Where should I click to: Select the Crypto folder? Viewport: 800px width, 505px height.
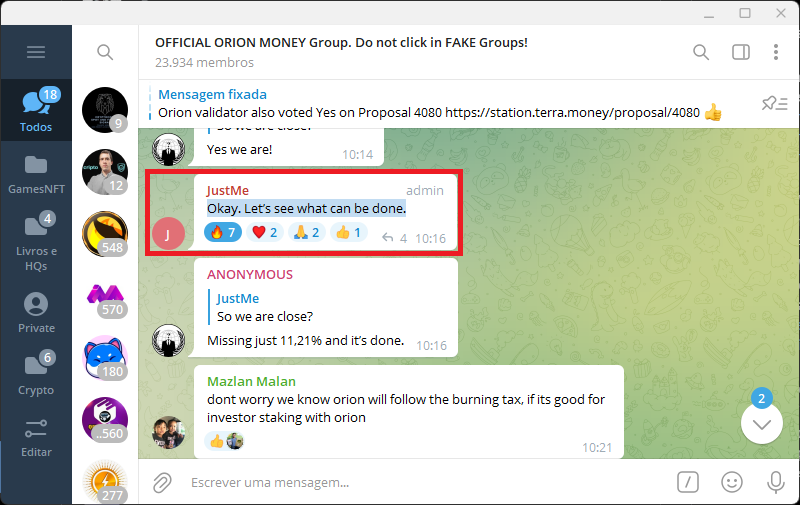pyautogui.click(x=36, y=374)
